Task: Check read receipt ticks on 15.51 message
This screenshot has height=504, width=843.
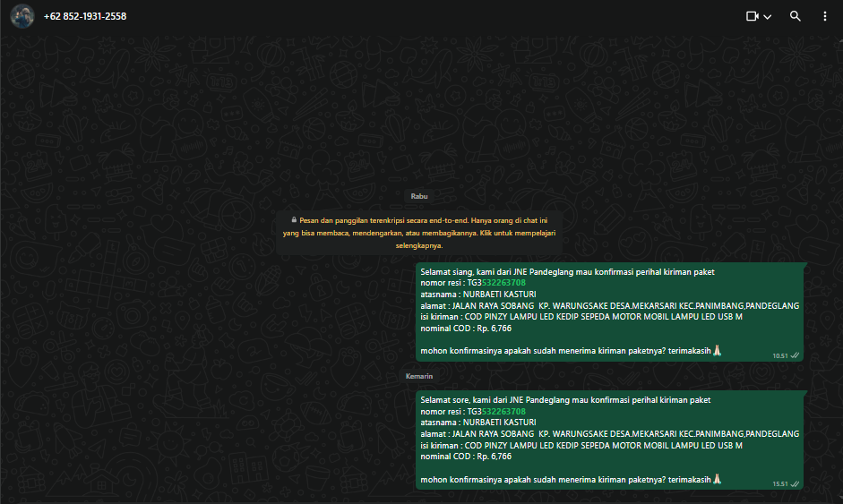Action: [x=796, y=483]
